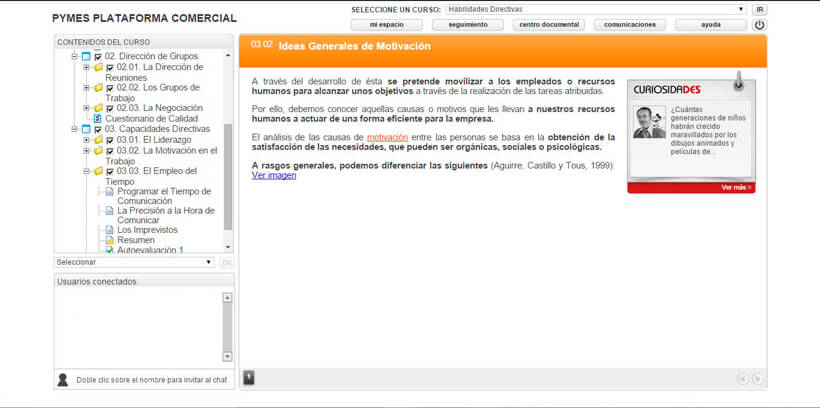Expand the 03.01. El Liderazgo node
Screen dimensions: 820x408
point(86,140)
